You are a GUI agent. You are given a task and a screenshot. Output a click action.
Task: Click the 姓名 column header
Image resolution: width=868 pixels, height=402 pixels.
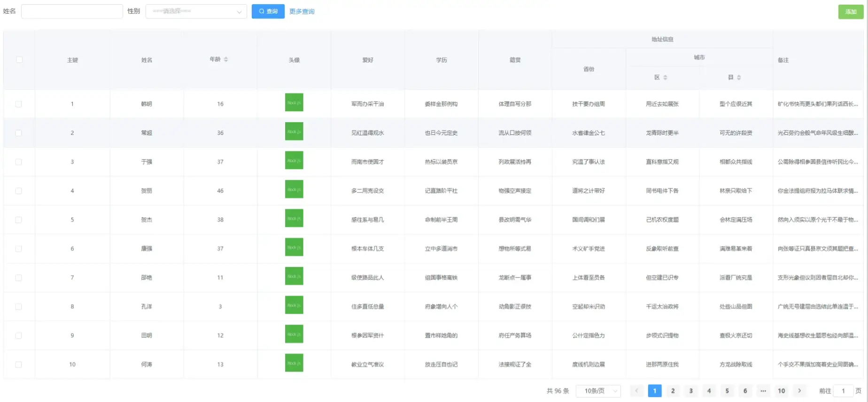(x=147, y=60)
